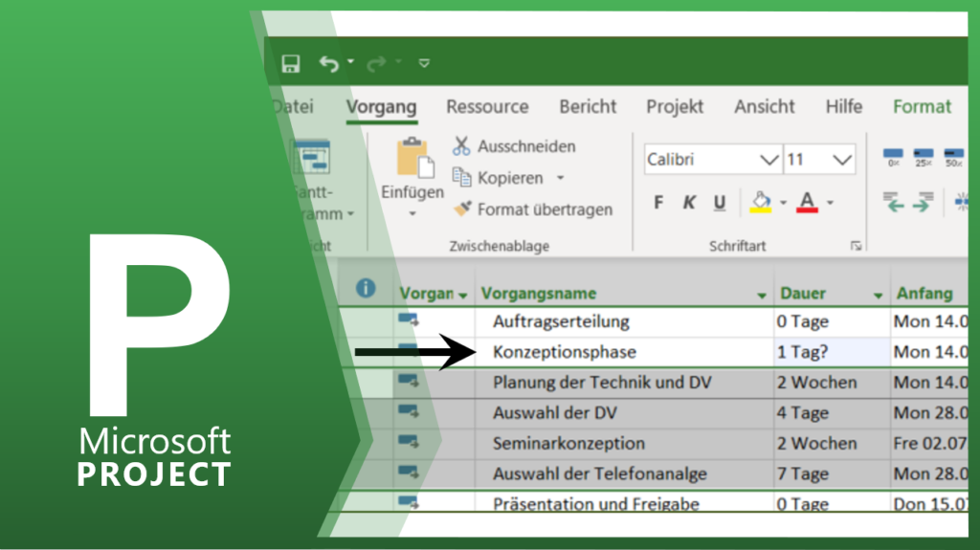Image resolution: width=980 pixels, height=550 pixels.
Task: Click the Einfügen clipboard icon
Action: point(415,158)
